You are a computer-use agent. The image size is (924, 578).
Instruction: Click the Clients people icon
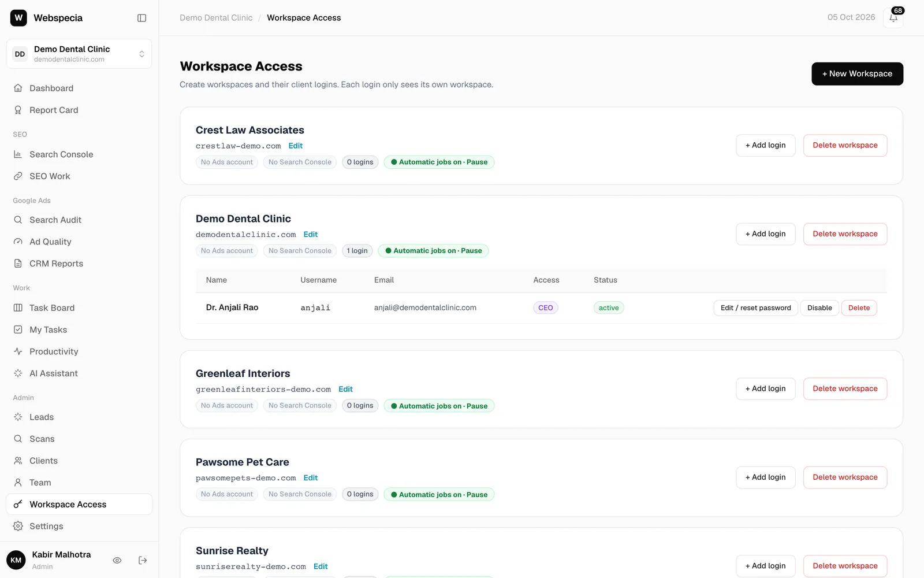point(18,461)
